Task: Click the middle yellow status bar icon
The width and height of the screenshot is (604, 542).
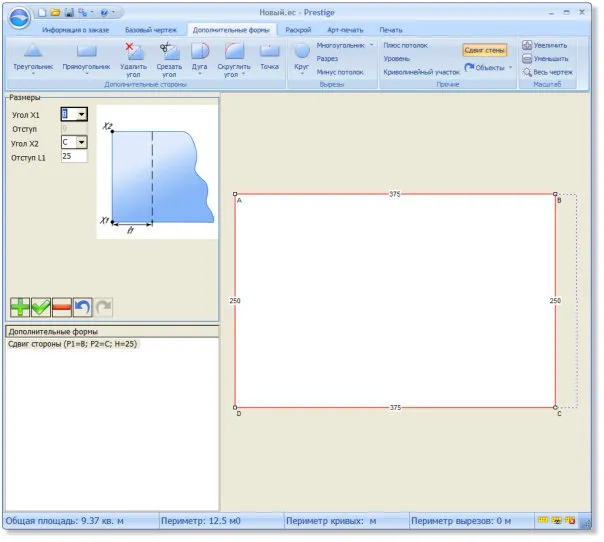Action: [x=556, y=520]
